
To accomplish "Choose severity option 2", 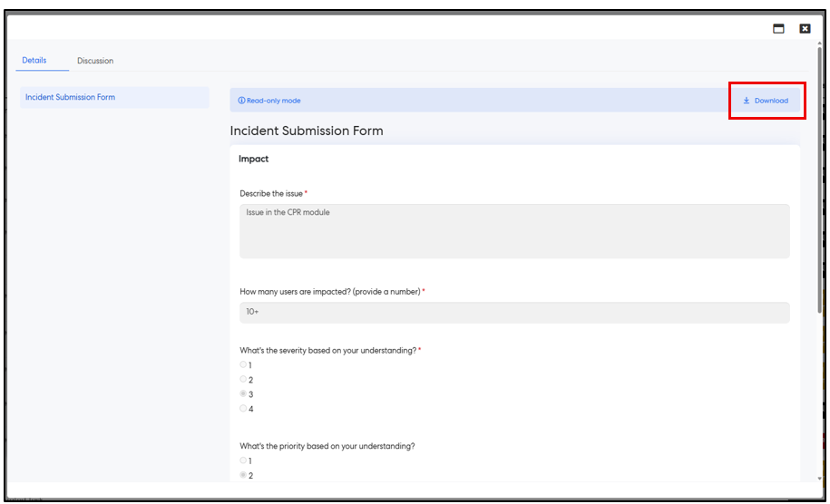I will 243,379.
